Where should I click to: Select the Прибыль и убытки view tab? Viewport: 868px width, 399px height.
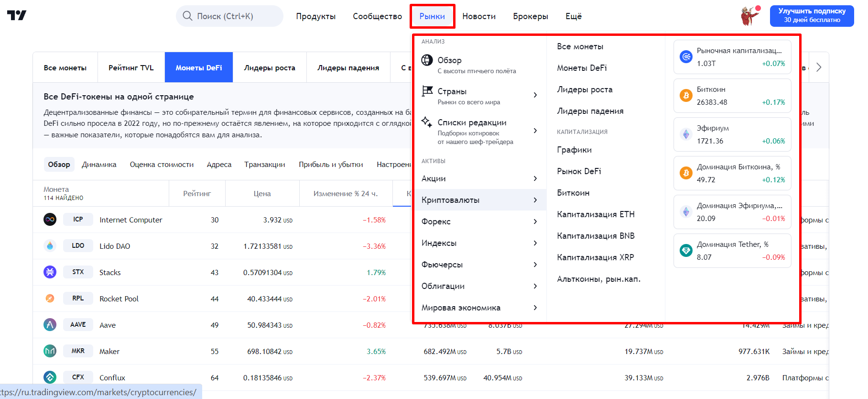[331, 165]
